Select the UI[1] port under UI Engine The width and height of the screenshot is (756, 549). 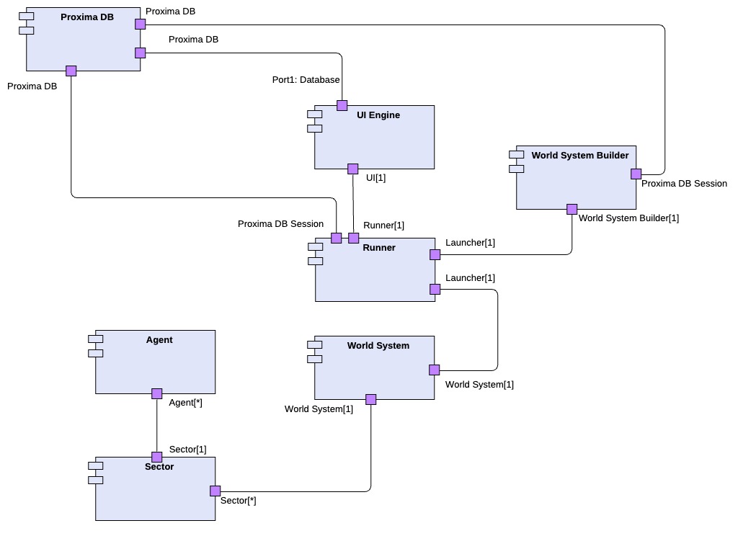353,169
